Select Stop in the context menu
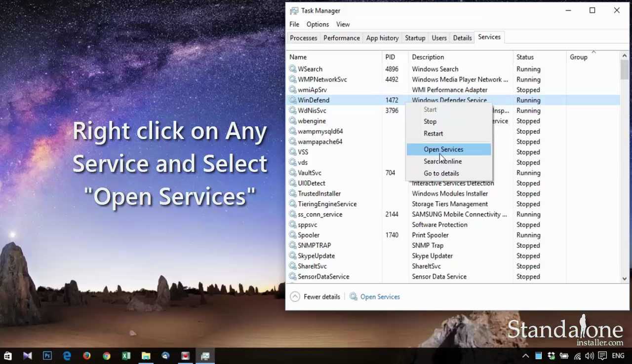The image size is (632, 364). pyautogui.click(x=449, y=121)
